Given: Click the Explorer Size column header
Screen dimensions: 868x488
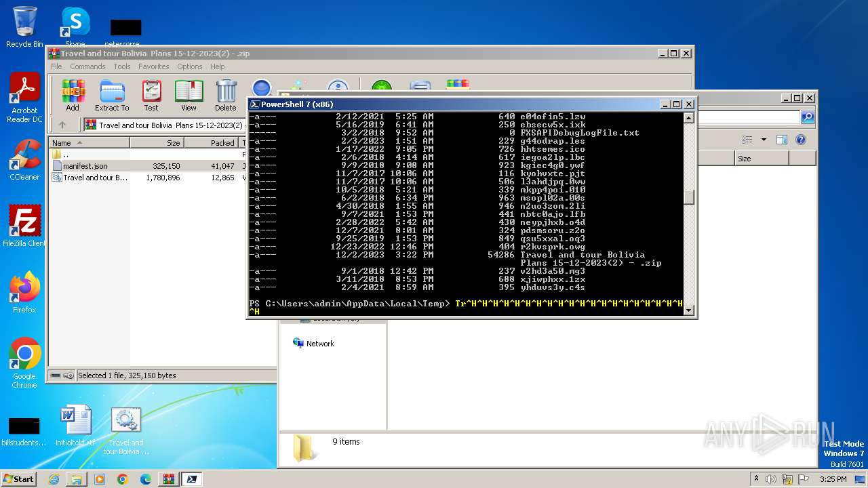Looking at the screenshot, I should click(x=762, y=159).
